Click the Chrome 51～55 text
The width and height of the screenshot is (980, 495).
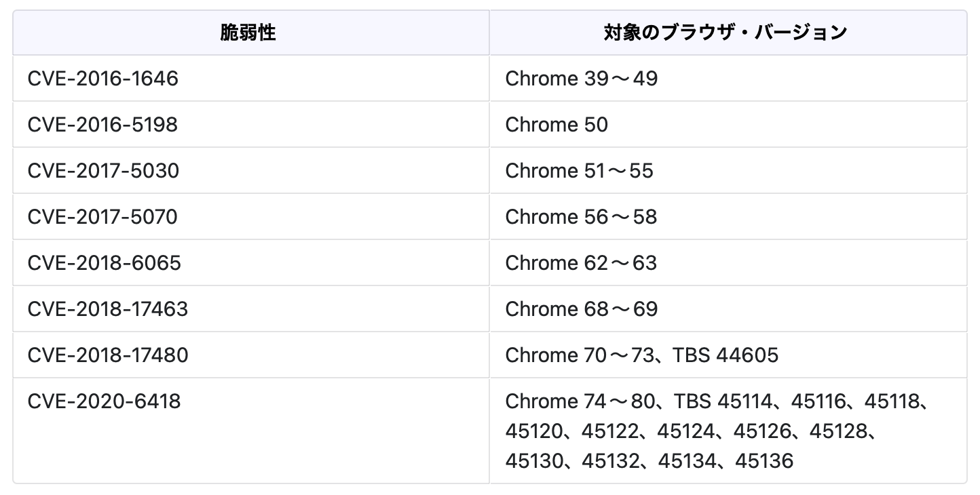579,171
